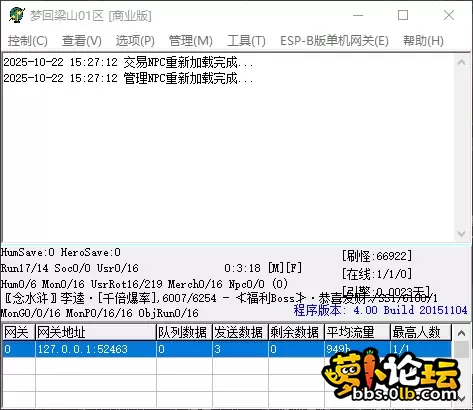
Task: Click the HumSave:0 HeroSave:0 status line
Action: tap(61, 252)
